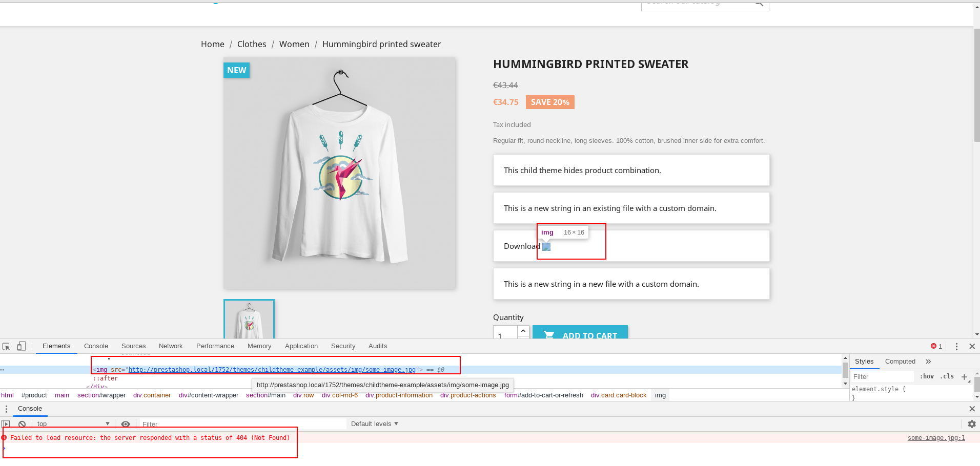The width and height of the screenshot is (980, 466).
Task: Activate the DevTools inspect element picker icon
Action: point(6,347)
